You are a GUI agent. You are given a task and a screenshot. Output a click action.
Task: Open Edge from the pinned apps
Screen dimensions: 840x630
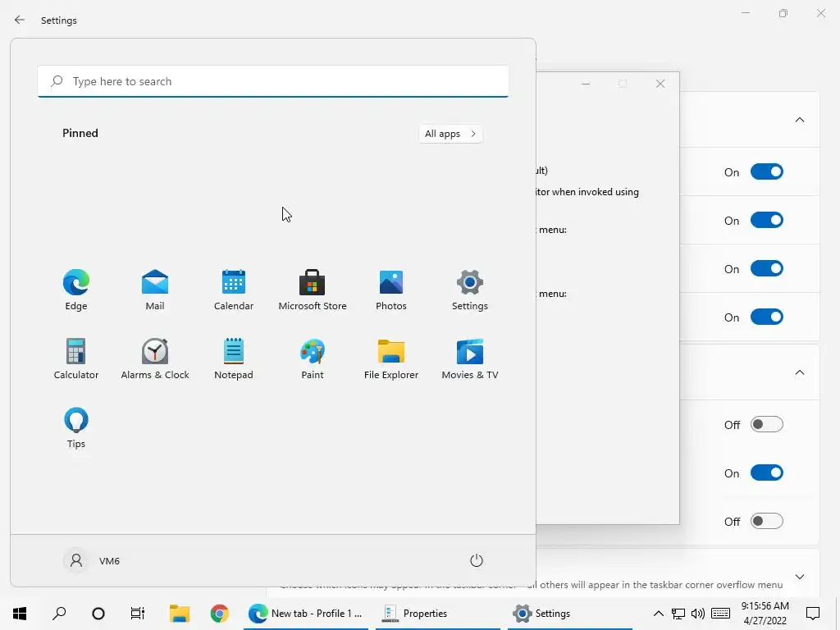(x=76, y=290)
